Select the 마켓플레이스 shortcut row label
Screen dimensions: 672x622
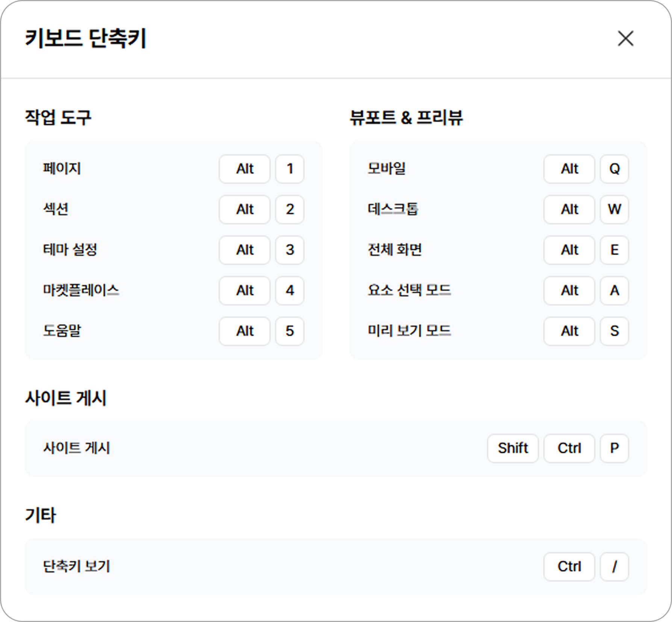[x=81, y=290]
